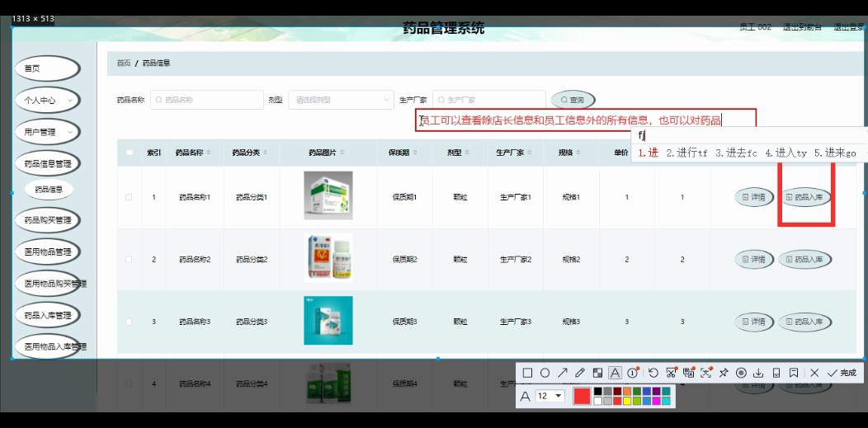
Task: Pick the cyan color swatch
Action: coord(666,401)
